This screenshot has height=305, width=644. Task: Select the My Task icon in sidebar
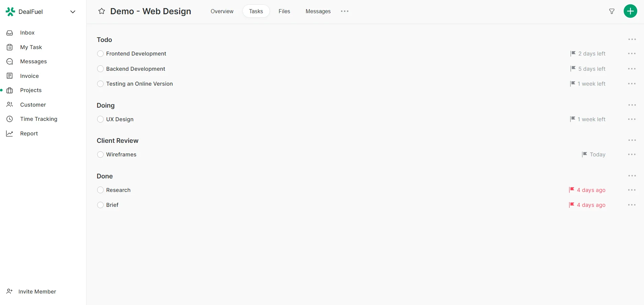pos(9,47)
